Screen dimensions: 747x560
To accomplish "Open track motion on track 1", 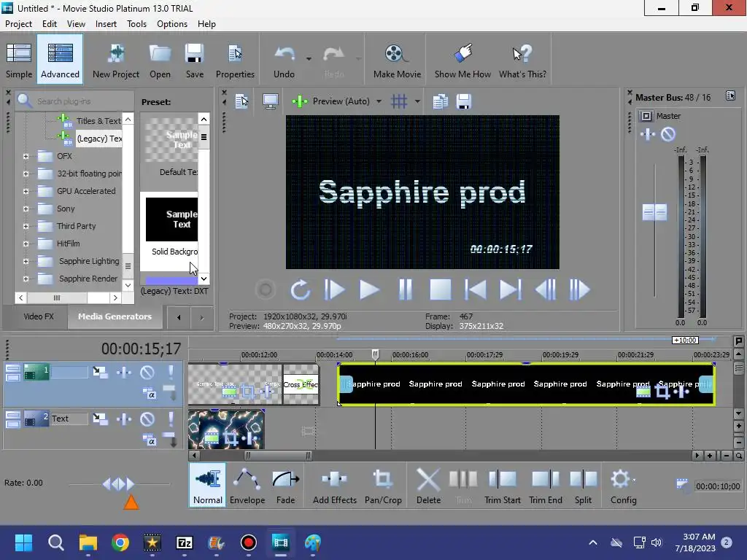I will click(100, 372).
